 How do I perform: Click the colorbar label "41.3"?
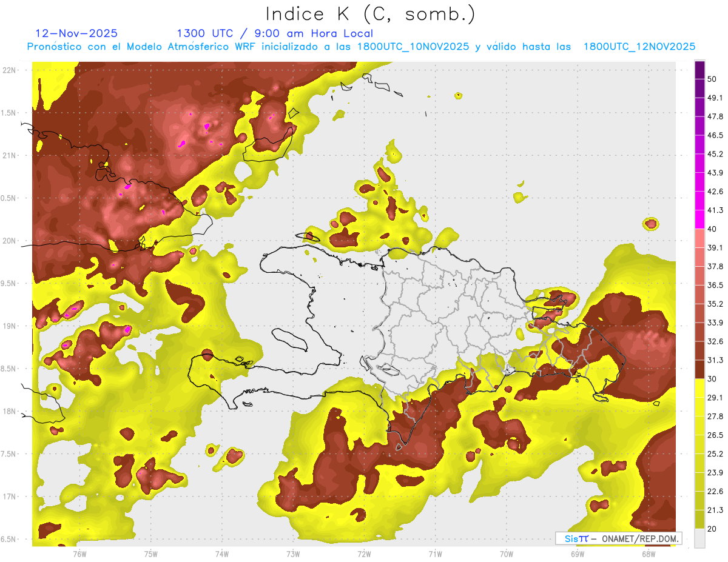tap(715, 210)
